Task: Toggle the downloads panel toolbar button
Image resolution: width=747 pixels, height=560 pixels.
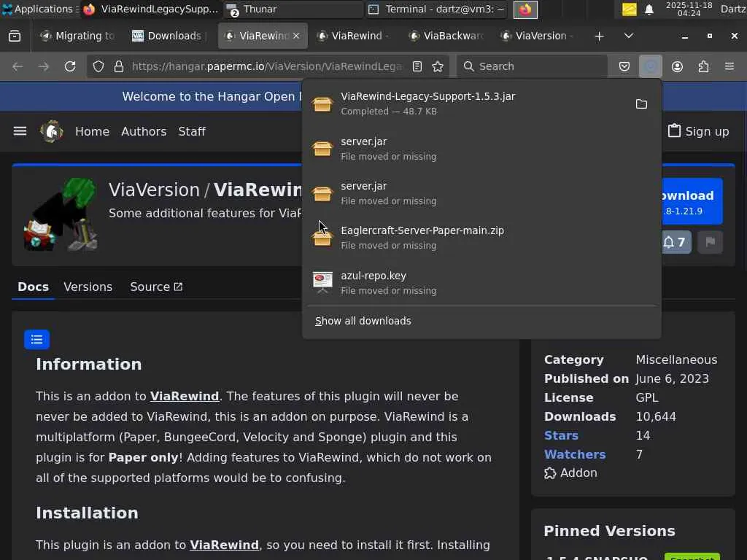Action: 650,66
